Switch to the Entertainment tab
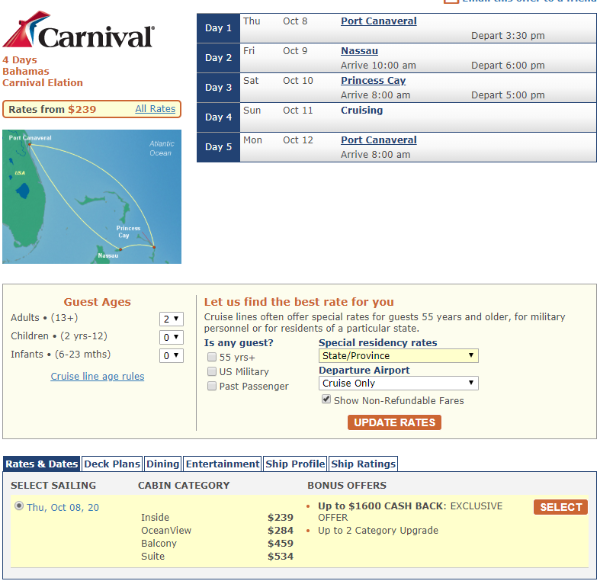Screen dimensions: 600x581 click(222, 464)
